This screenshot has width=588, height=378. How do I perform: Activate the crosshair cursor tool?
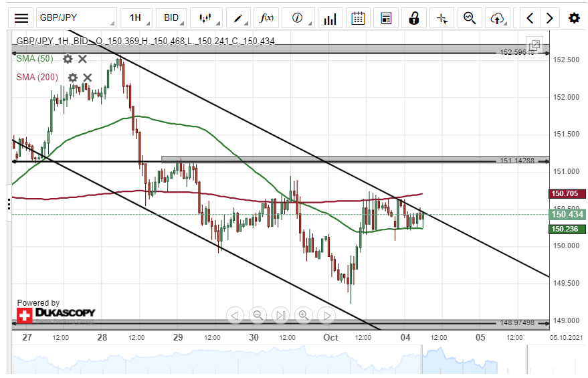point(442,17)
